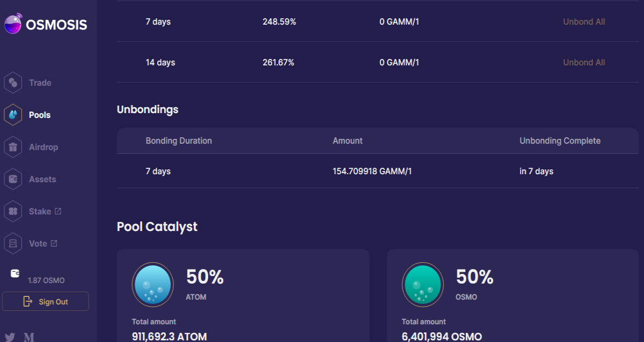Viewport: 644px width, 342px height.
Task: Click the external link icon beside Stake
Action: (x=58, y=211)
